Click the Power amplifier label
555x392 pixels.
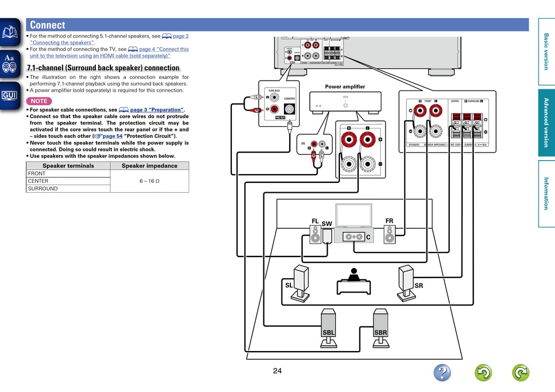[345, 86]
